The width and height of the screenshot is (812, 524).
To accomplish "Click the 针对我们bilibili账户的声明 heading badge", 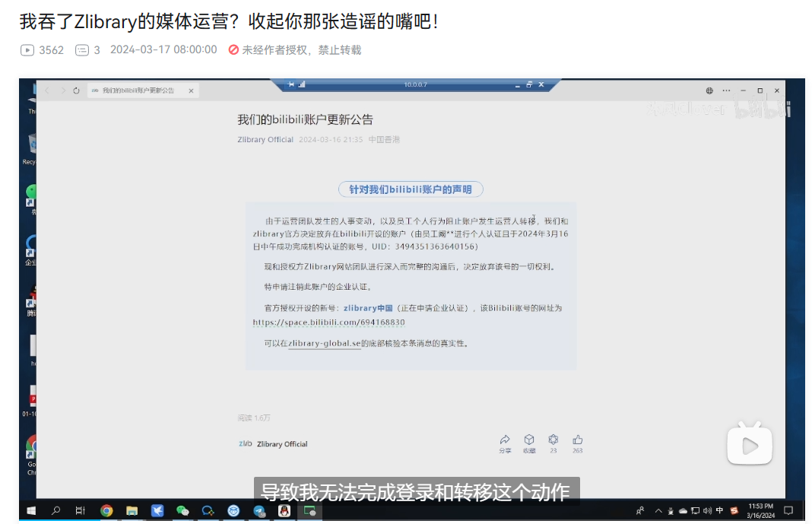I will click(x=410, y=189).
